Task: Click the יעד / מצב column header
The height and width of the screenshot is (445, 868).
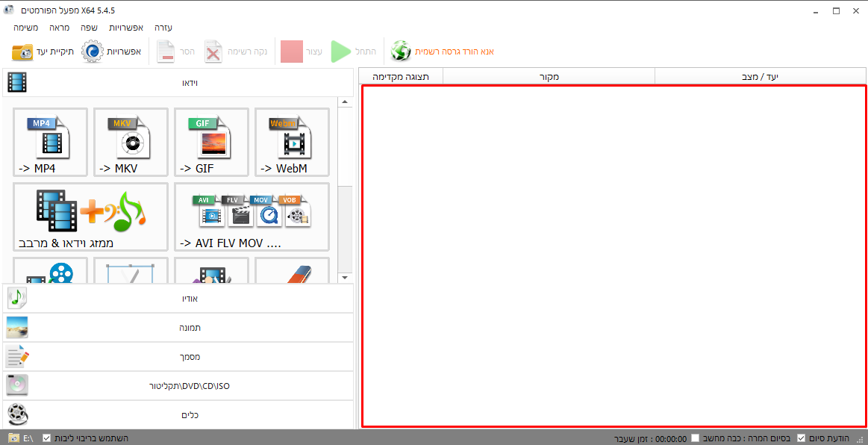Action: pyautogui.click(x=760, y=77)
